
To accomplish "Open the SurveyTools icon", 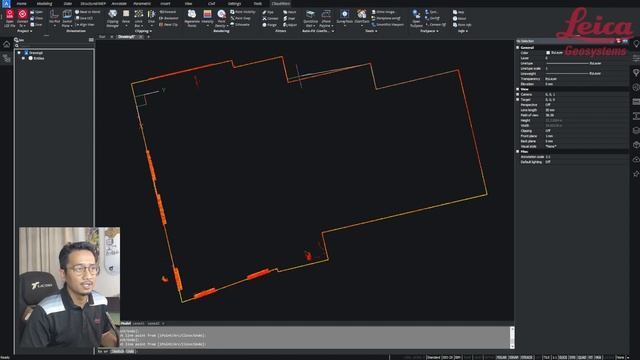I will click(344, 15).
